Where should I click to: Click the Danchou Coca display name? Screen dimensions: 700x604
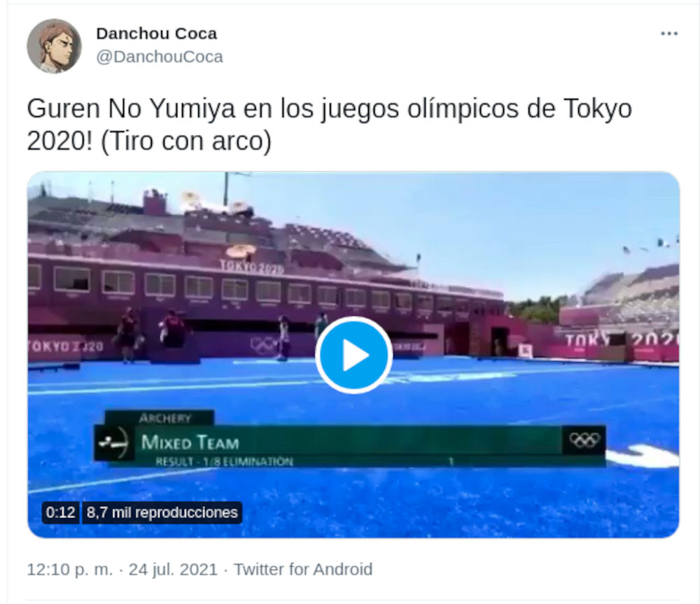coord(157,34)
